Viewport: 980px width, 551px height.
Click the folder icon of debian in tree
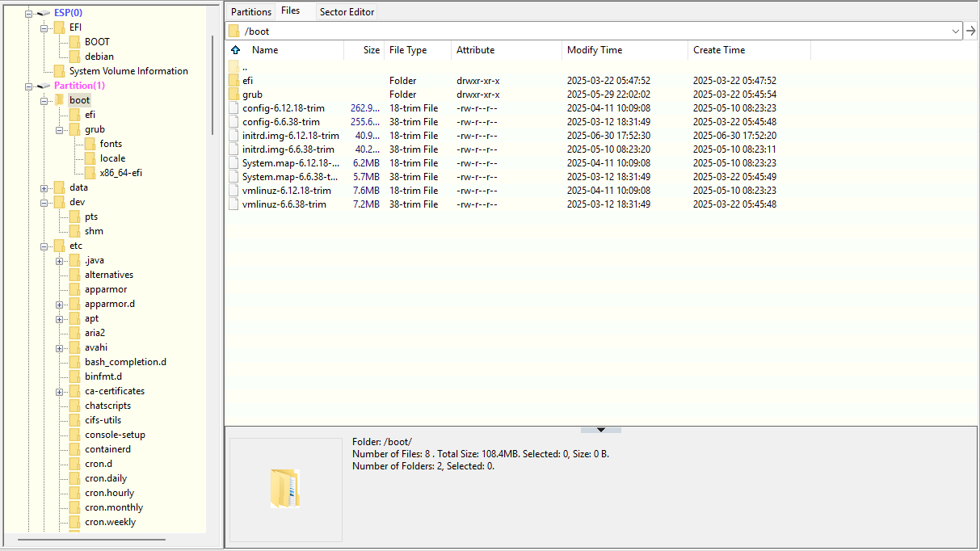point(75,57)
